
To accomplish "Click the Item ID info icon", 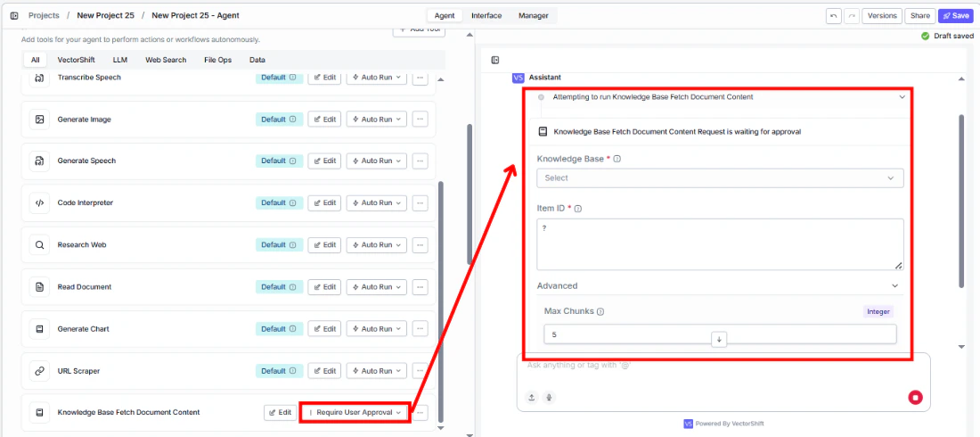I will [578, 209].
